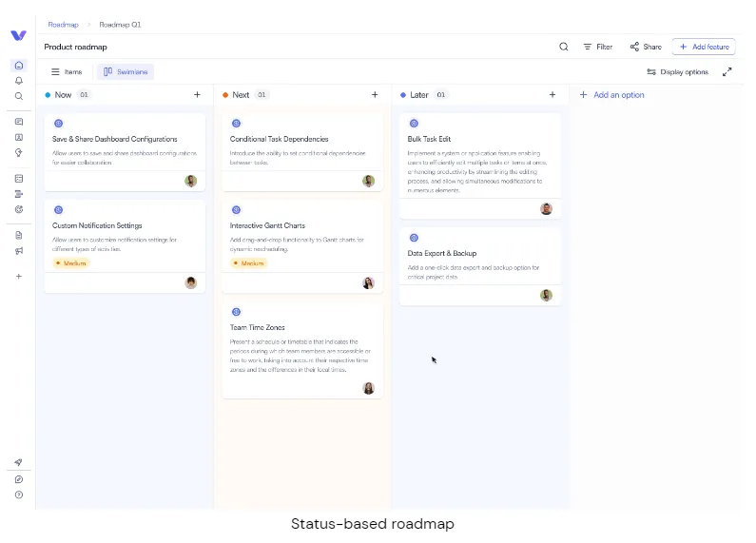
Task: Expand roadmap to fullscreen with arrows icon
Action: [727, 72]
